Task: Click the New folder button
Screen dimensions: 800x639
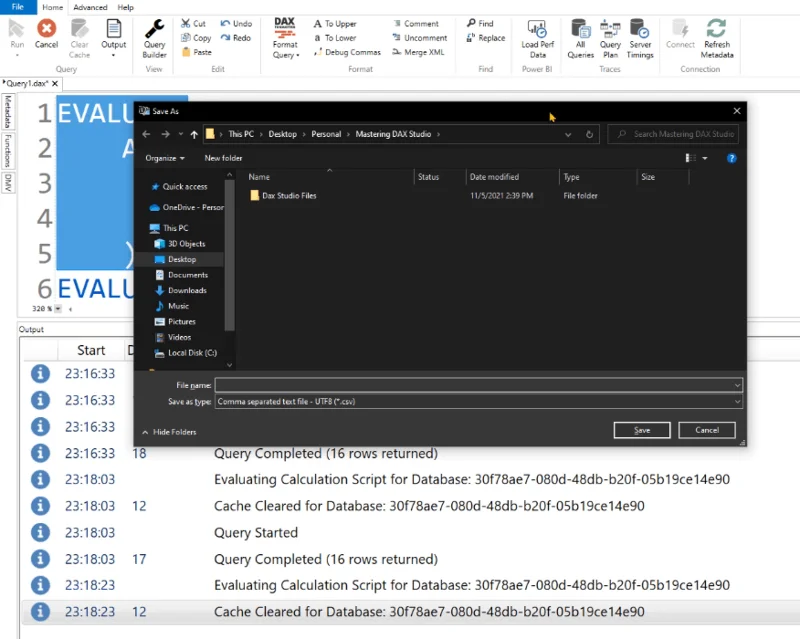Action: tap(223, 158)
